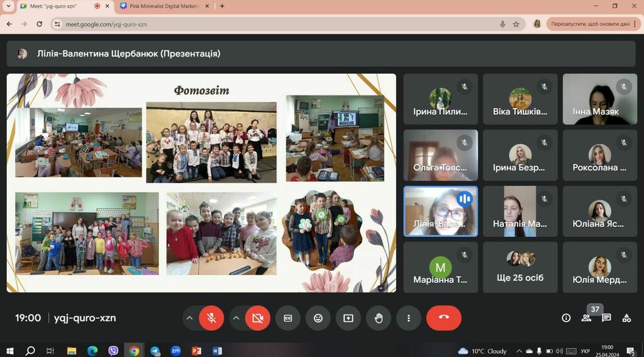Select Віка Тишків... participant tile

click(520, 99)
